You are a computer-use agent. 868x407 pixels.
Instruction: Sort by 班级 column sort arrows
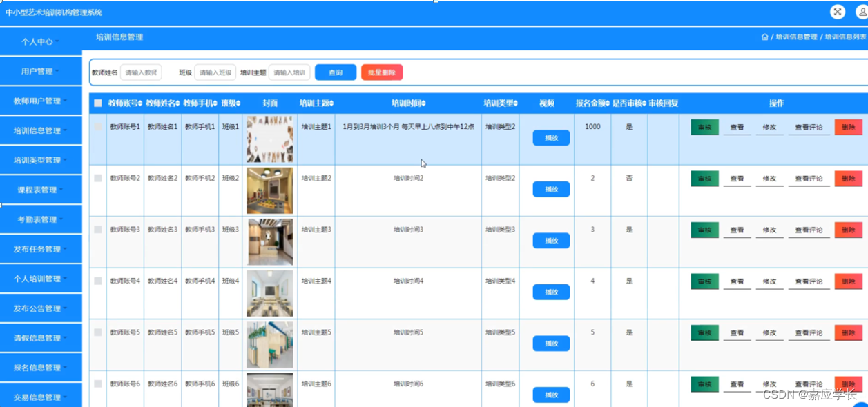239,103
